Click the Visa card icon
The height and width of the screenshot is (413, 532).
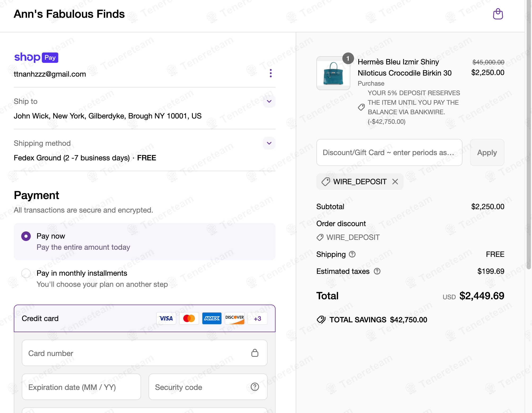point(166,318)
